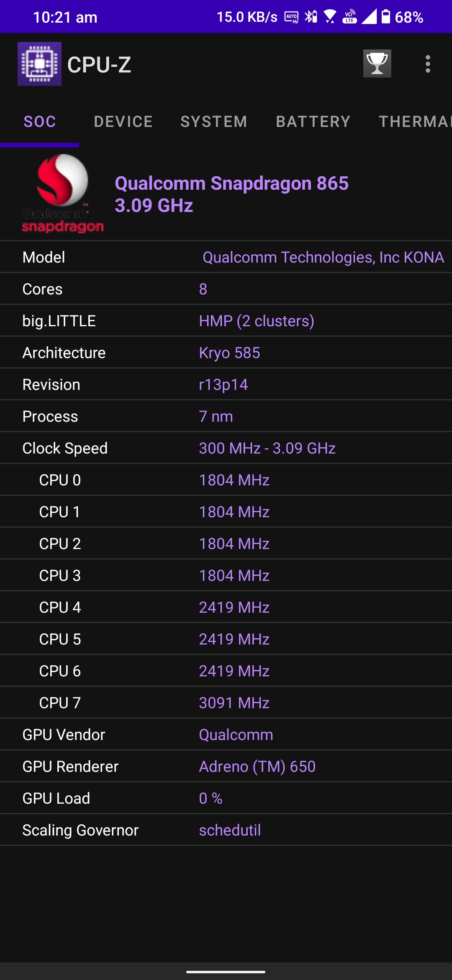Open the THERMAL tab

(414, 121)
